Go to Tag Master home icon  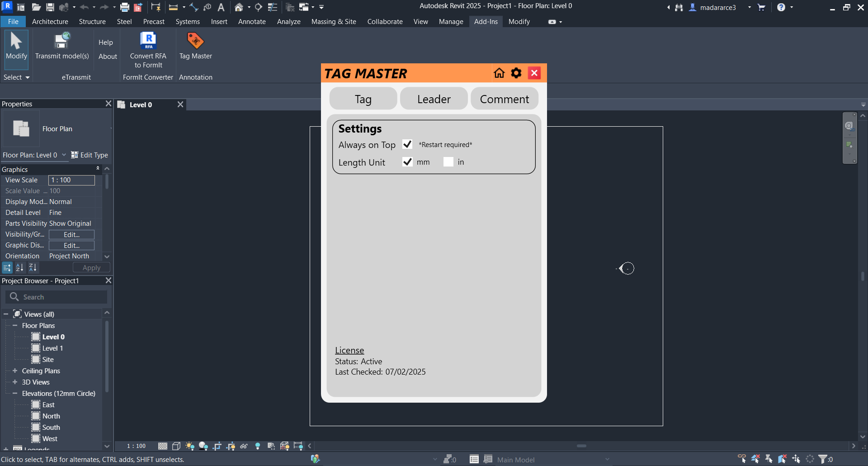pyautogui.click(x=499, y=73)
